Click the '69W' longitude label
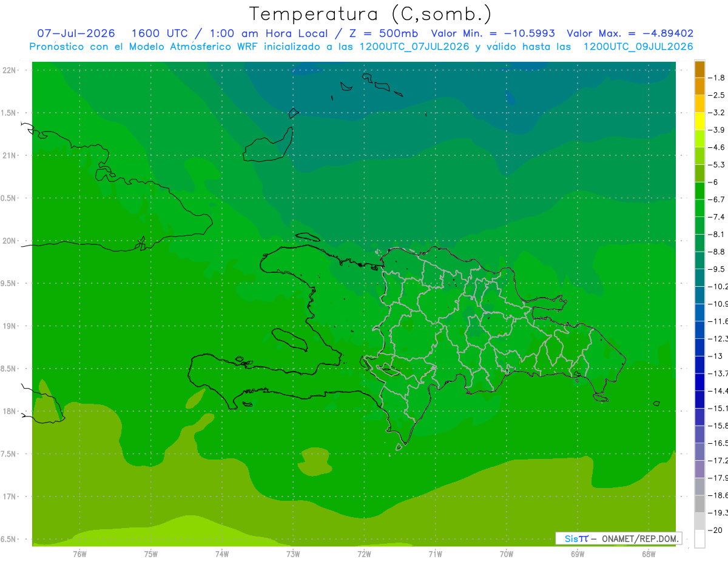The image size is (728, 562). (578, 554)
